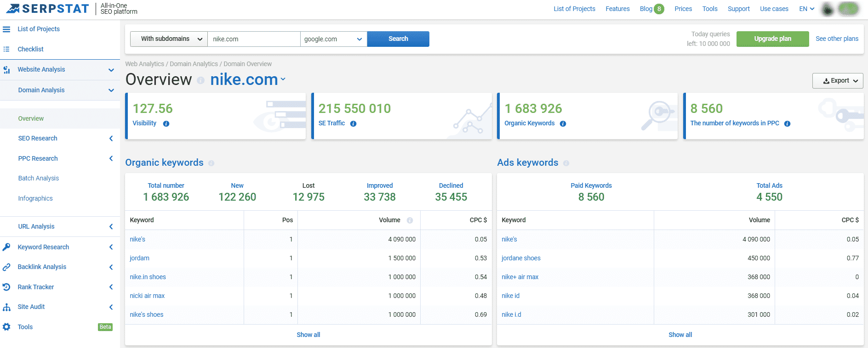
Task: Open the Domain Analytics breadcrumb link
Action: (194, 64)
